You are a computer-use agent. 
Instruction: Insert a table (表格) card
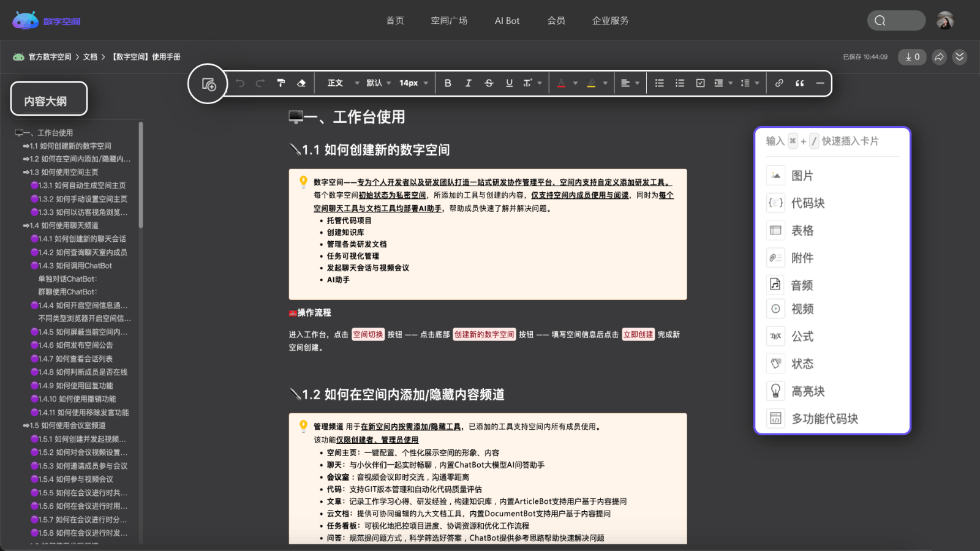click(802, 230)
